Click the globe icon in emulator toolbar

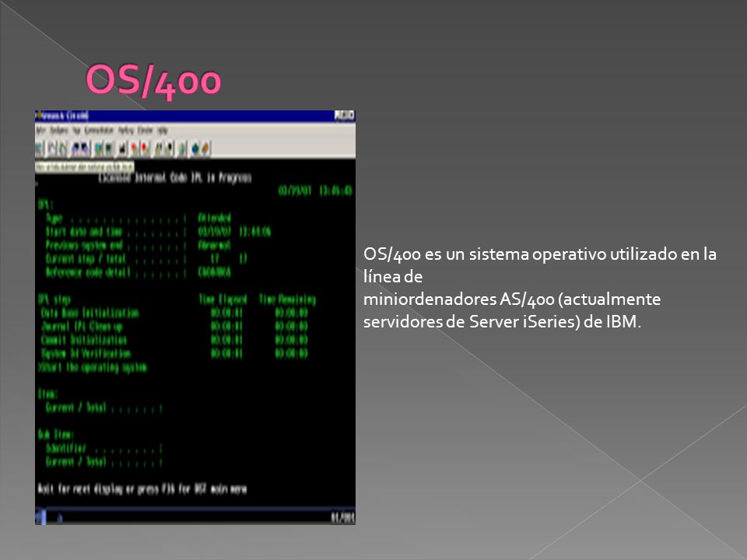click(x=195, y=149)
